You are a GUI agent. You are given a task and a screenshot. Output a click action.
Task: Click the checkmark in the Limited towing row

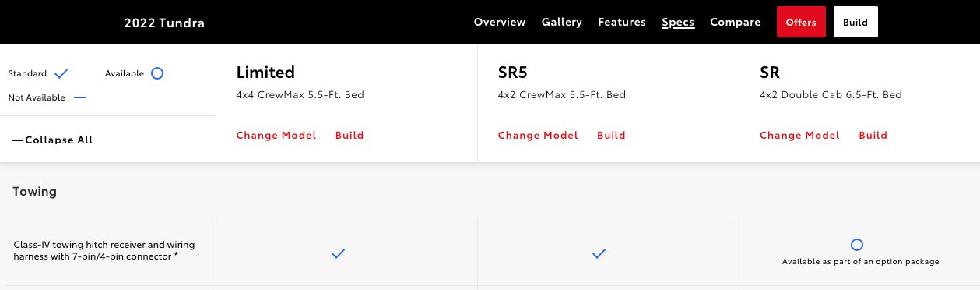click(338, 253)
